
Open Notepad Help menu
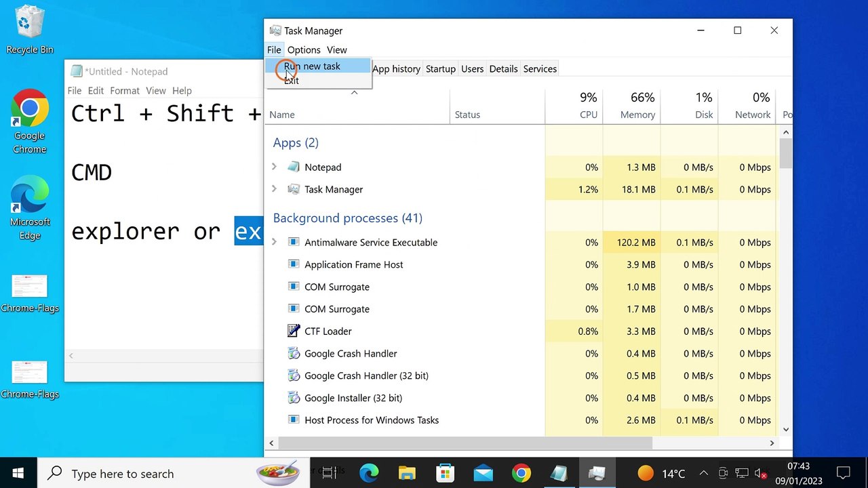tap(182, 90)
